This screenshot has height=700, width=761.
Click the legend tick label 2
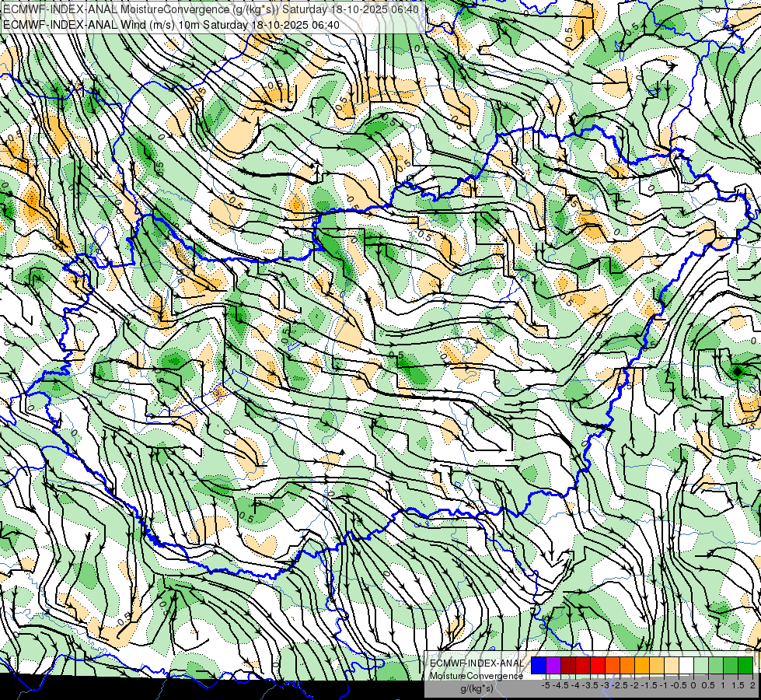pyautogui.click(x=752, y=685)
